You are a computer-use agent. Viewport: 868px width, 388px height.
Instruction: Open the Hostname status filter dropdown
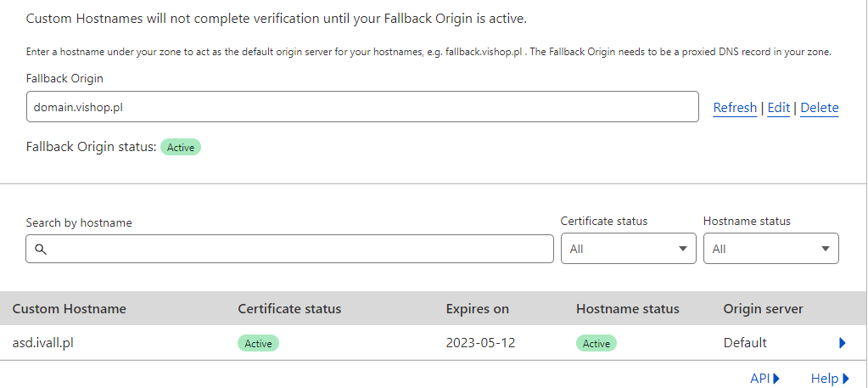(770, 249)
